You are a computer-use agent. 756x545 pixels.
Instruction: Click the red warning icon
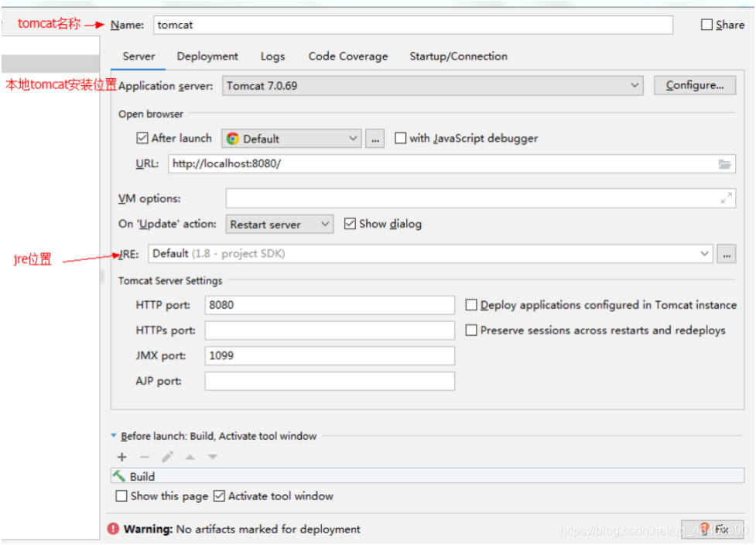coord(113,529)
